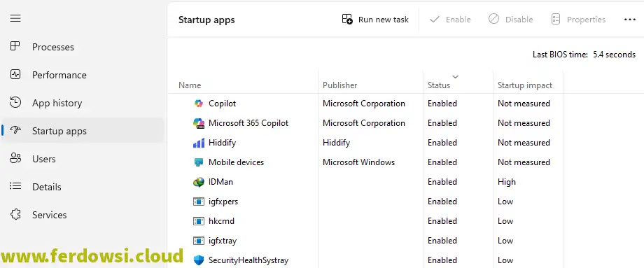This screenshot has width=644, height=268.
Task: Click the App history clock icon
Action: coord(15,102)
